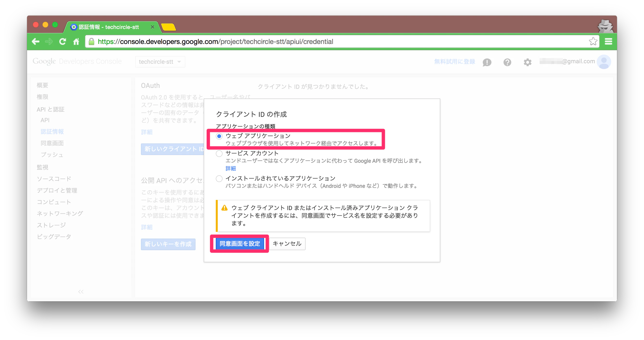Expand the コンピュート sidebar section
This screenshot has height=340, width=644.
[54, 202]
